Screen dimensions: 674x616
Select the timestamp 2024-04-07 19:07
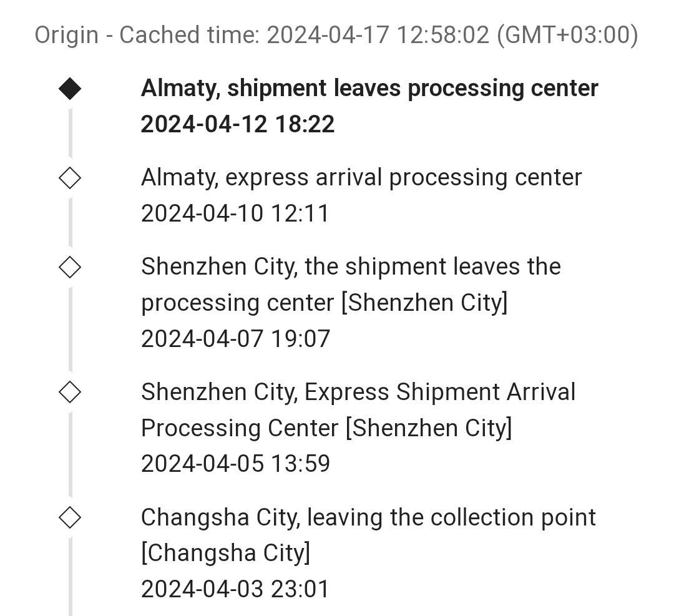[235, 339]
